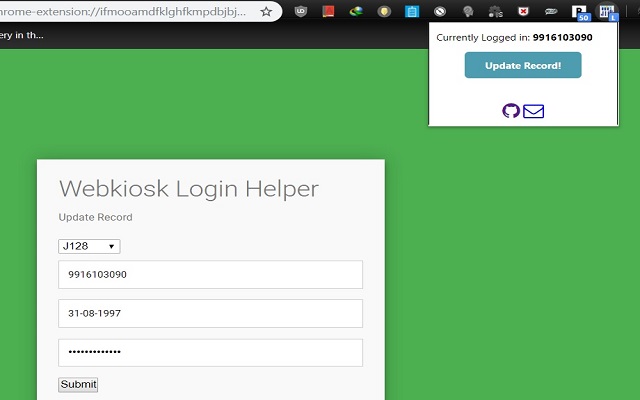Open the email envelope link in popup
This screenshot has width=640, height=400.
coord(533,111)
